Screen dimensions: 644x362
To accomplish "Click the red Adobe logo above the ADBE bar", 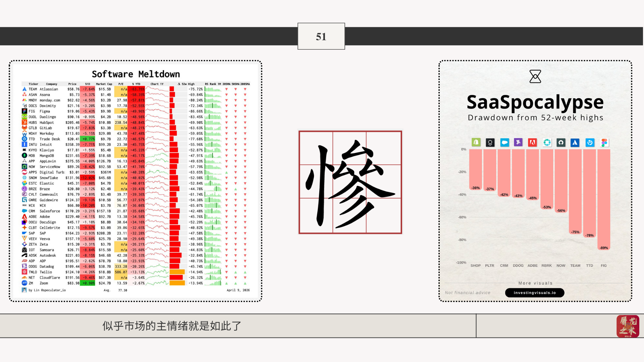I will click(532, 142).
